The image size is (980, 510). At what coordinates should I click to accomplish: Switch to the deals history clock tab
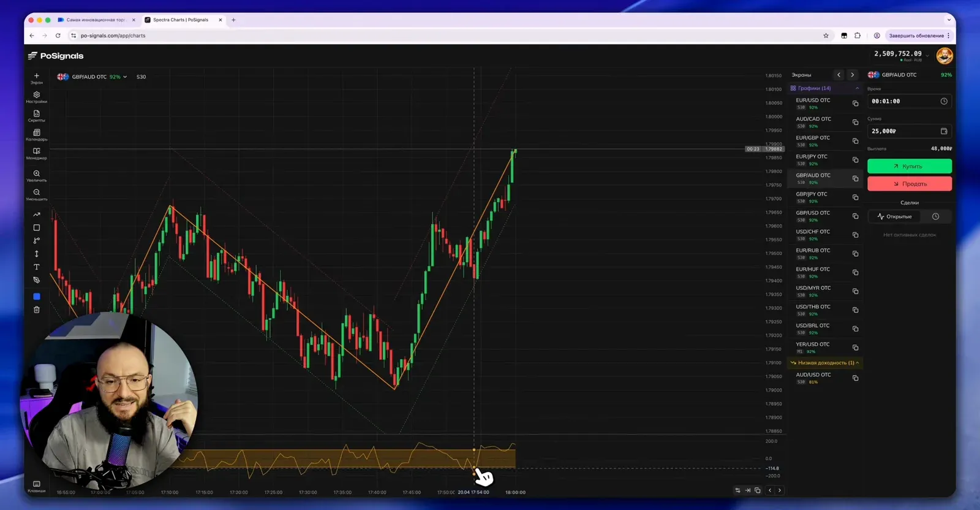coord(935,216)
